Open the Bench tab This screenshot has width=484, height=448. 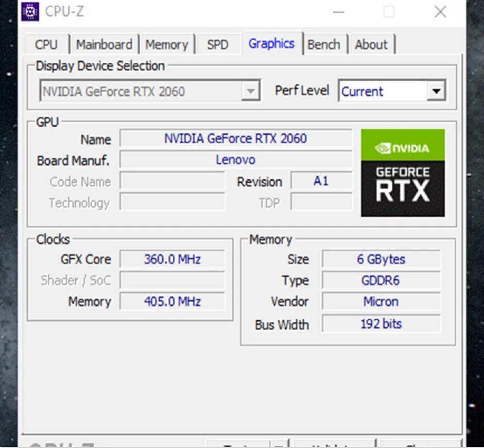click(324, 44)
